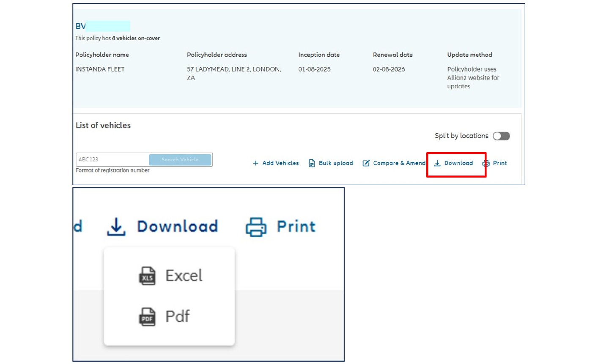Click the PDF file icon in dropdown
The height and width of the screenshot is (364, 598).
pyautogui.click(x=147, y=317)
